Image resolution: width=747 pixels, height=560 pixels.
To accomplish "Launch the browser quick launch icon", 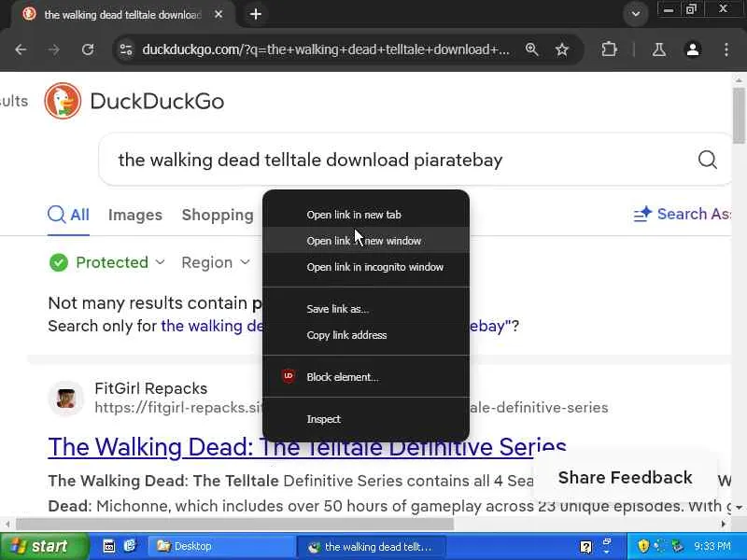I will tap(130, 546).
